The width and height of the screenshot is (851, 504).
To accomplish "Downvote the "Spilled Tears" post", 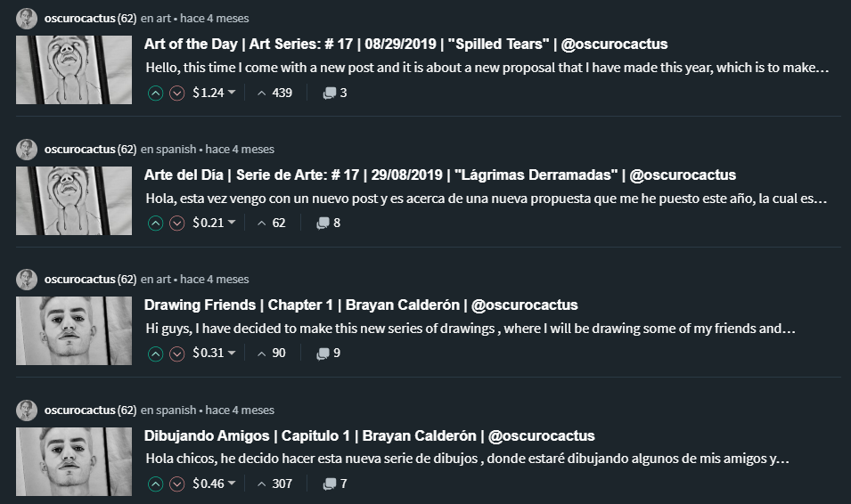I will pos(177,93).
